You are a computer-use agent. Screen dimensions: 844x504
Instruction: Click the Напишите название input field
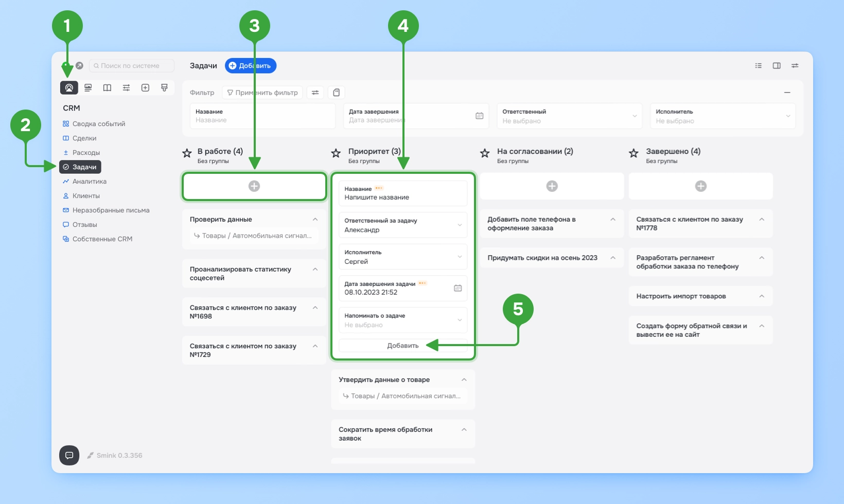point(403,193)
